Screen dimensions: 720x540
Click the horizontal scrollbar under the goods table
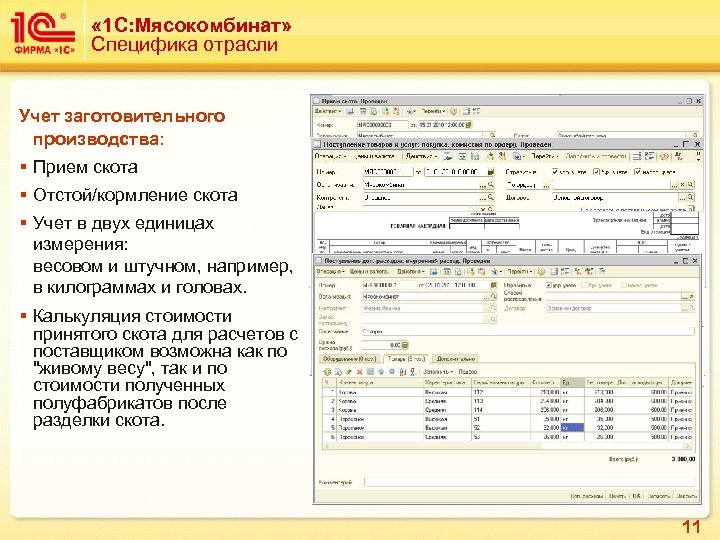point(507,447)
